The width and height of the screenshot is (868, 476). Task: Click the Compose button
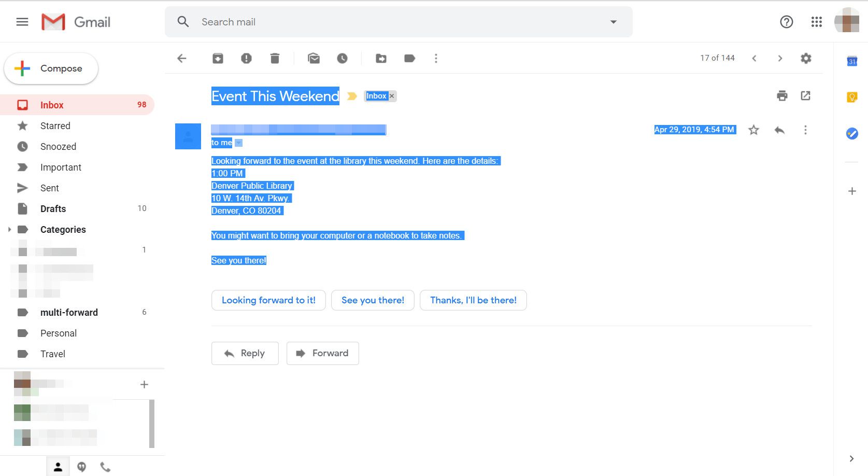pos(51,68)
